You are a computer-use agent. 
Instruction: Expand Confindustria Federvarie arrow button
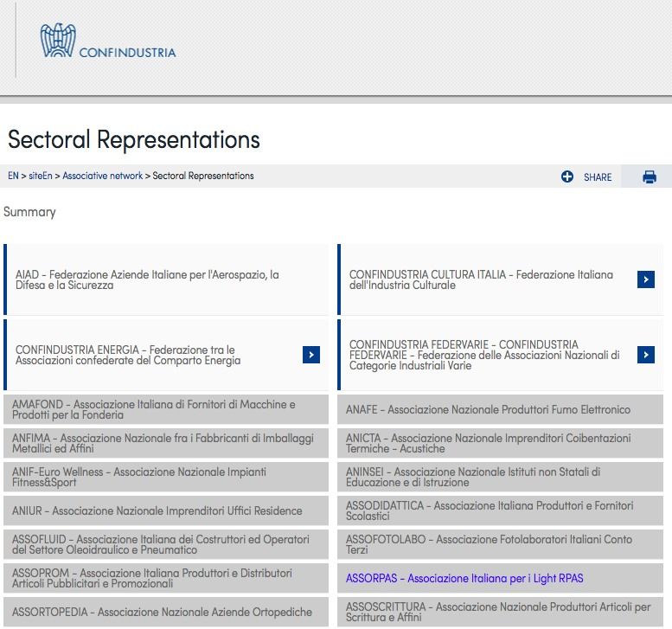tap(645, 355)
